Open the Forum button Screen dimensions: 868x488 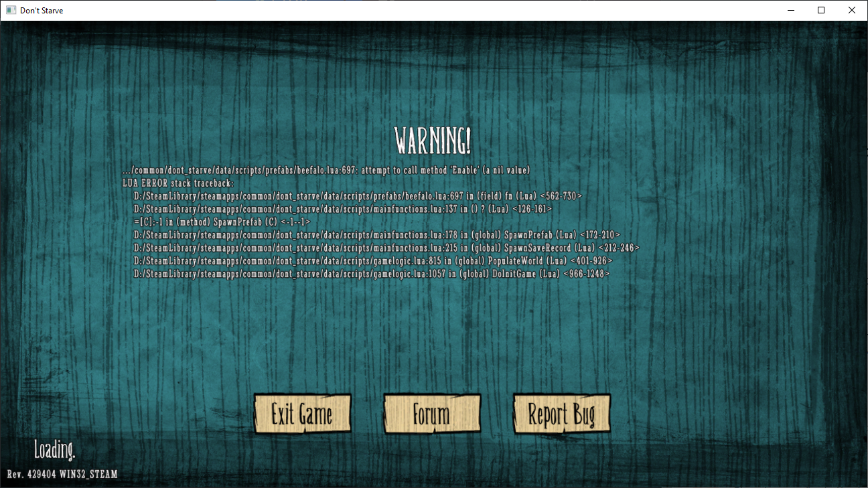pyautogui.click(x=432, y=414)
